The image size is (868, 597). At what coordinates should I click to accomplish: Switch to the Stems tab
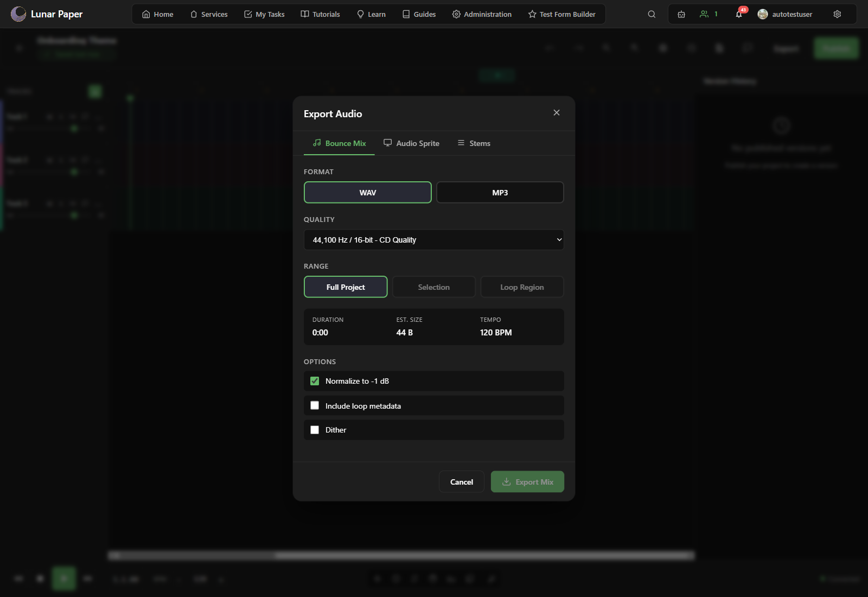(474, 143)
